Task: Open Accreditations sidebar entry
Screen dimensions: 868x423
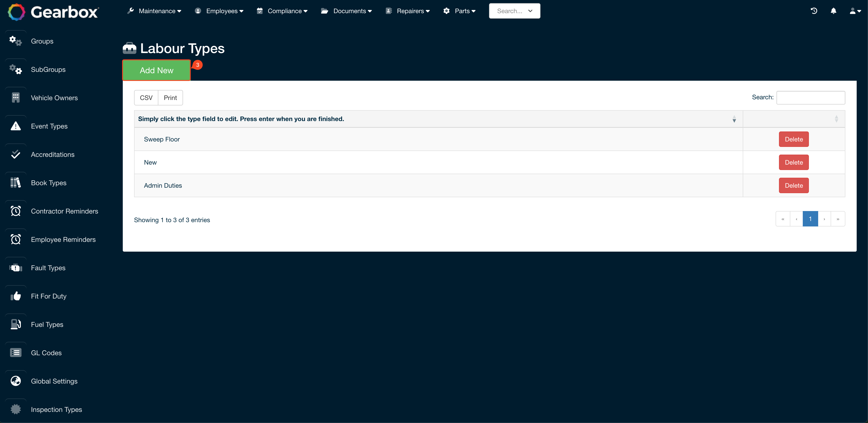Action: 53,154
